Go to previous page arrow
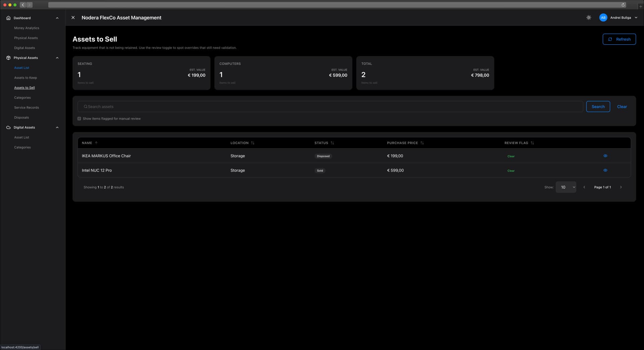The image size is (644, 350). click(584, 187)
